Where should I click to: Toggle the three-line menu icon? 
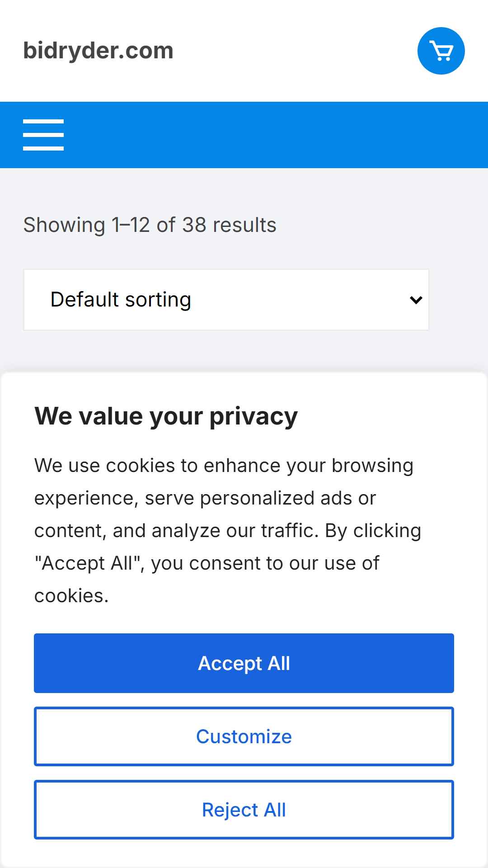coord(43,135)
